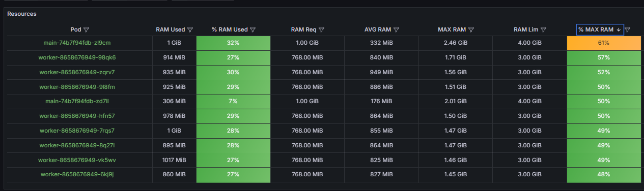Image resolution: width=644 pixels, height=191 pixels.
Task: Open pod worker-8658676949-8q27l link
Action: (x=77, y=145)
